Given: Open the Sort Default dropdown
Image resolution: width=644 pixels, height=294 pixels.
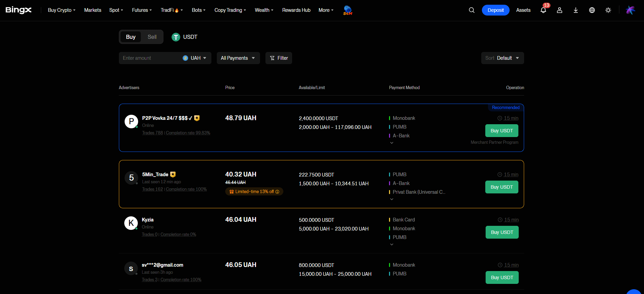Looking at the screenshot, I should tap(503, 58).
